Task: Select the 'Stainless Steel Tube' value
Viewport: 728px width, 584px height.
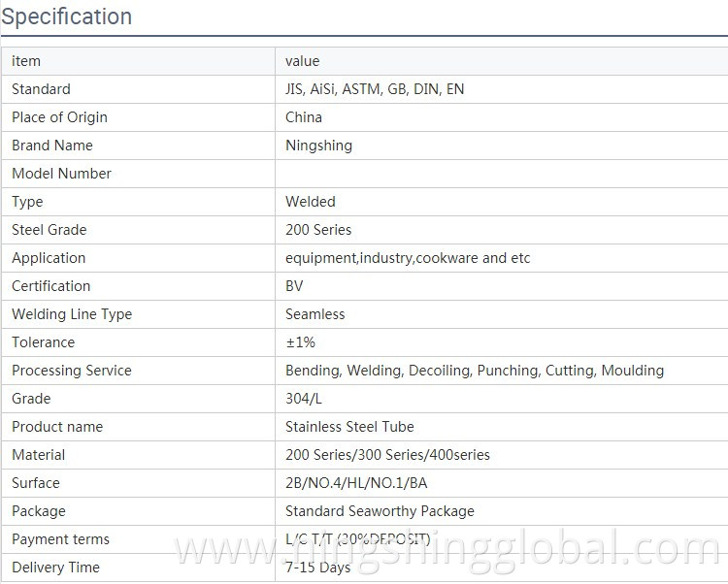Action: [349, 427]
